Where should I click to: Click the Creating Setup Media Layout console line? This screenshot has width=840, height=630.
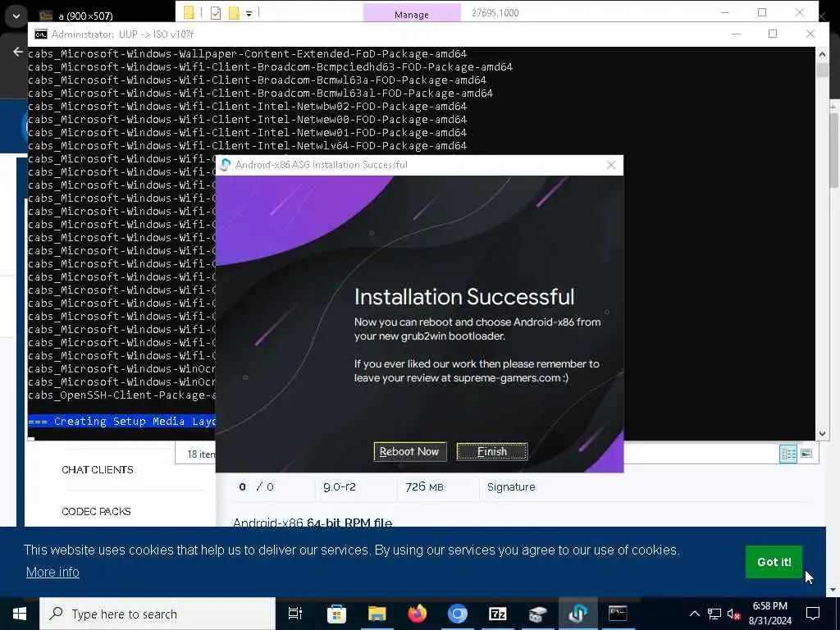point(121,421)
